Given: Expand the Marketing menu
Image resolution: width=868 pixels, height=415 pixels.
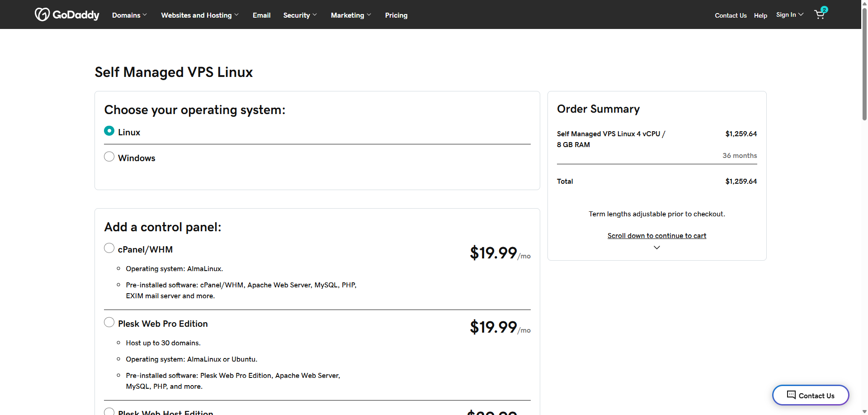Looking at the screenshot, I should [x=351, y=15].
